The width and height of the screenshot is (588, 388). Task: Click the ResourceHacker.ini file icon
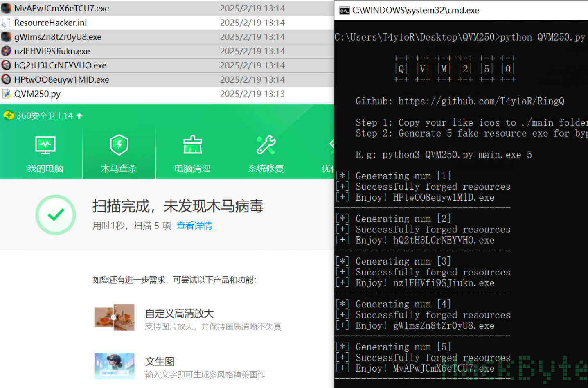coord(6,23)
